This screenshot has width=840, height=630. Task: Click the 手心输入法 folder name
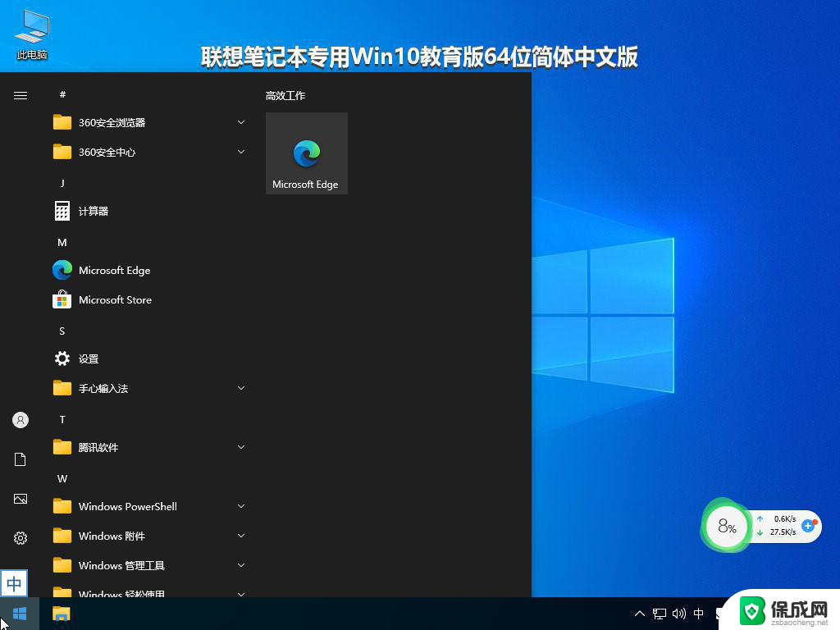103,388
